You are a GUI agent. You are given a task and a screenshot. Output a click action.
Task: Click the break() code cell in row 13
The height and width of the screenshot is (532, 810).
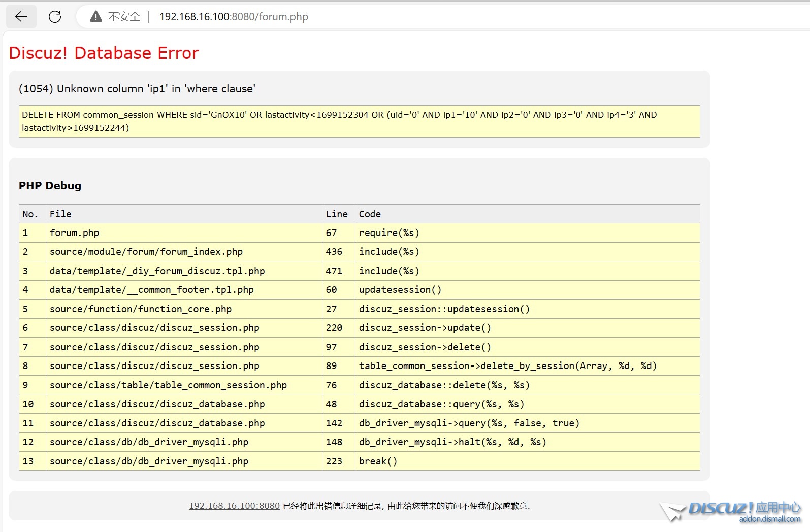[378, 461]
